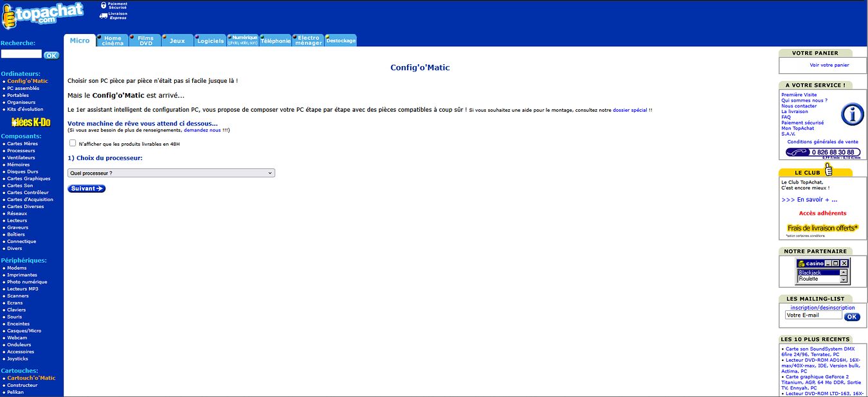Open Ecrans category
Screen dimensions: 868x397
tap(15, 303)
